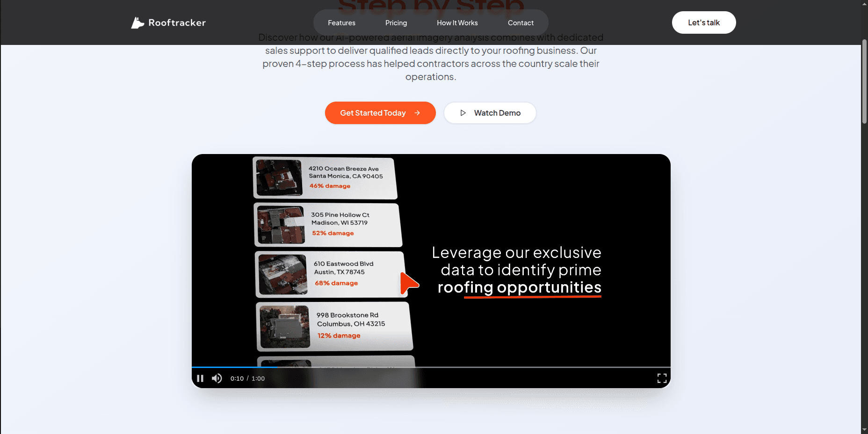Open the Features nav item

[x=341, y=22]
